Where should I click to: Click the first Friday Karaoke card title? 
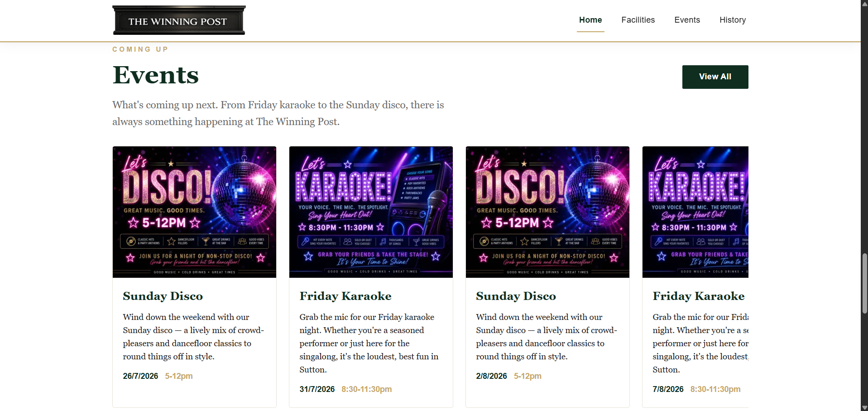(x=345, y=296)
